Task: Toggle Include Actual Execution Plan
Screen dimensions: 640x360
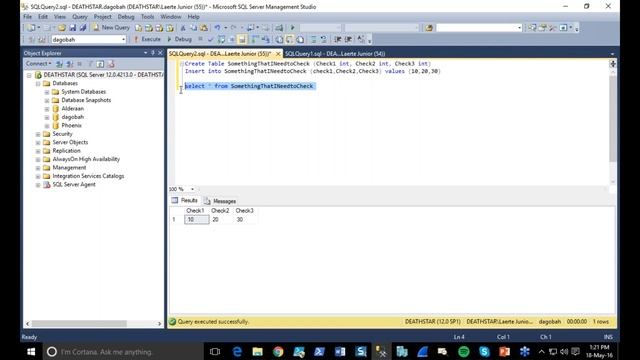Action: pos(255,40)
